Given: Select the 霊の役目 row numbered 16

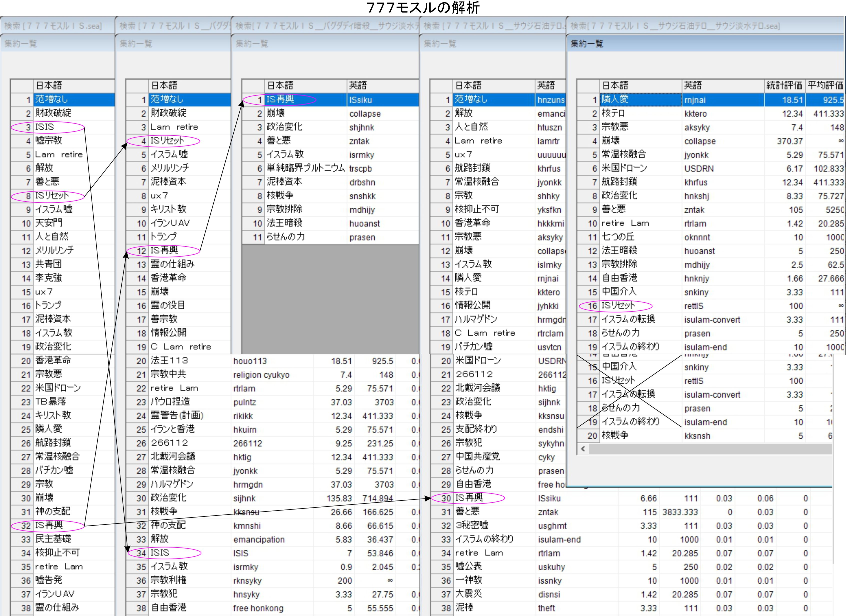Looking at the screenshot, I should click(168, 305).
